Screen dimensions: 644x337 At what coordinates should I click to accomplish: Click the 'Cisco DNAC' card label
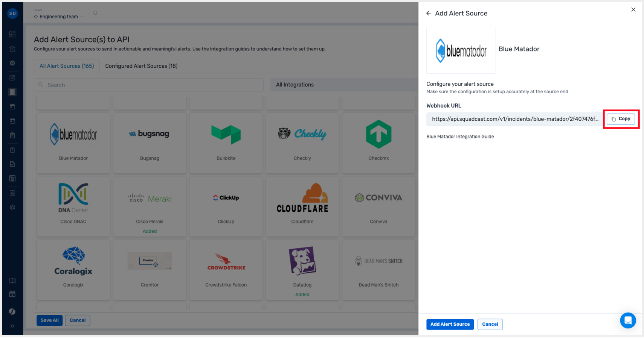click(73, 222)
